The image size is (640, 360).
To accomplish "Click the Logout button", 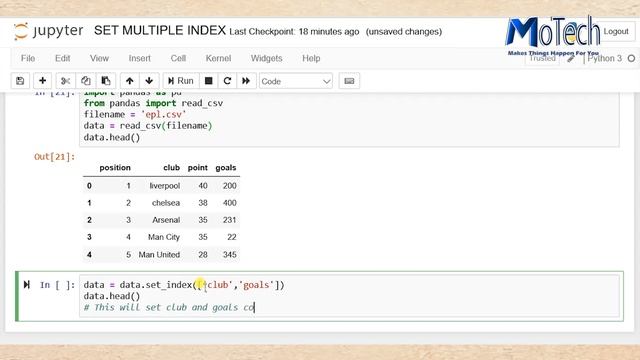I will tap(616, 31).
